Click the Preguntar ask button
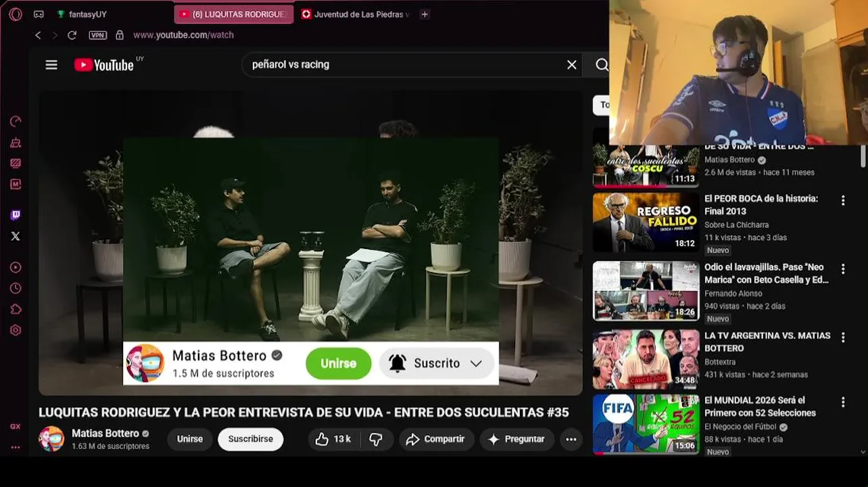This screenshot has height=487, width=868. [516, 439]
